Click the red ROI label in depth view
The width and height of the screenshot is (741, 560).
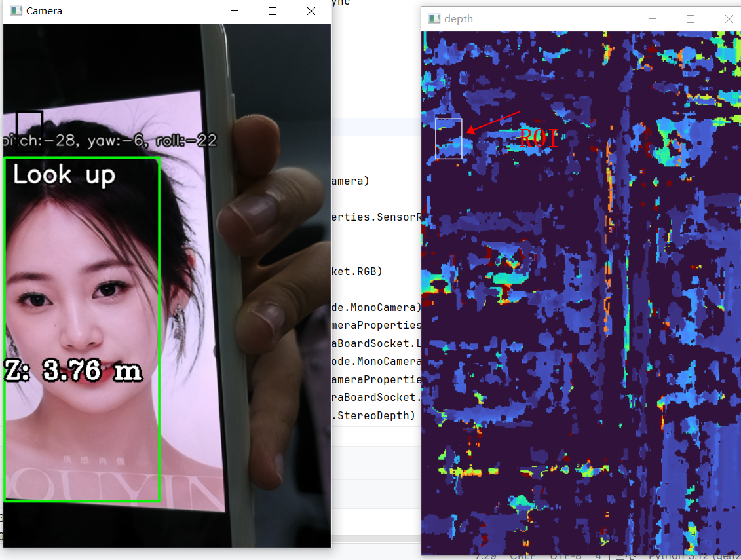click(538, 138)
